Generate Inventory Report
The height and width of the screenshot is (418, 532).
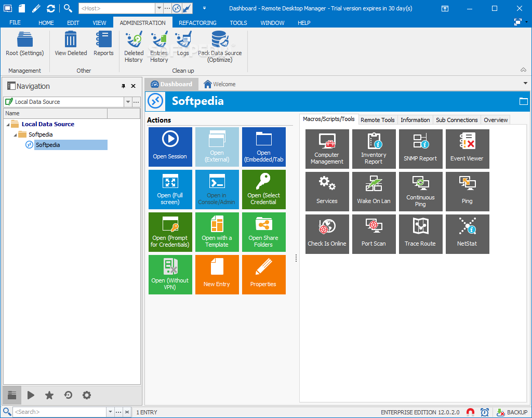374,149
